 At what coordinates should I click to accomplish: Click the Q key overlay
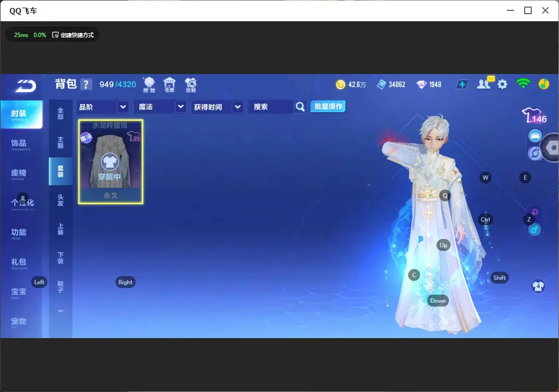click(445, 195)
